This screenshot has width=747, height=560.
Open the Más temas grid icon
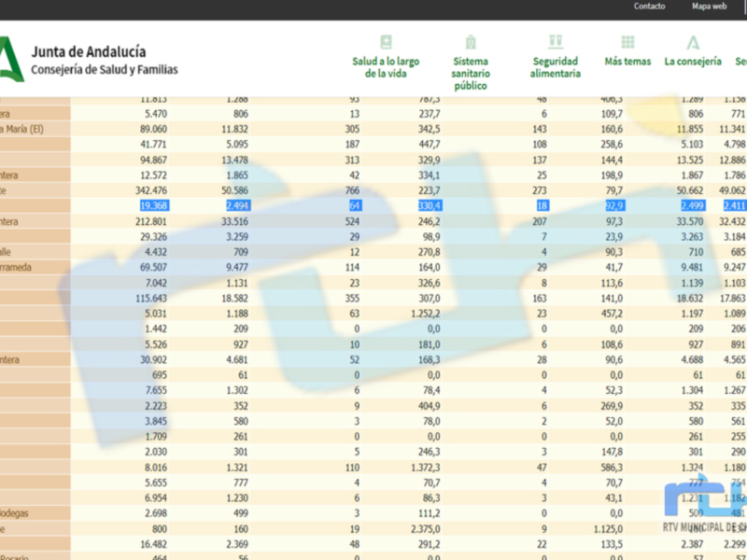click(x=627, y=42)
